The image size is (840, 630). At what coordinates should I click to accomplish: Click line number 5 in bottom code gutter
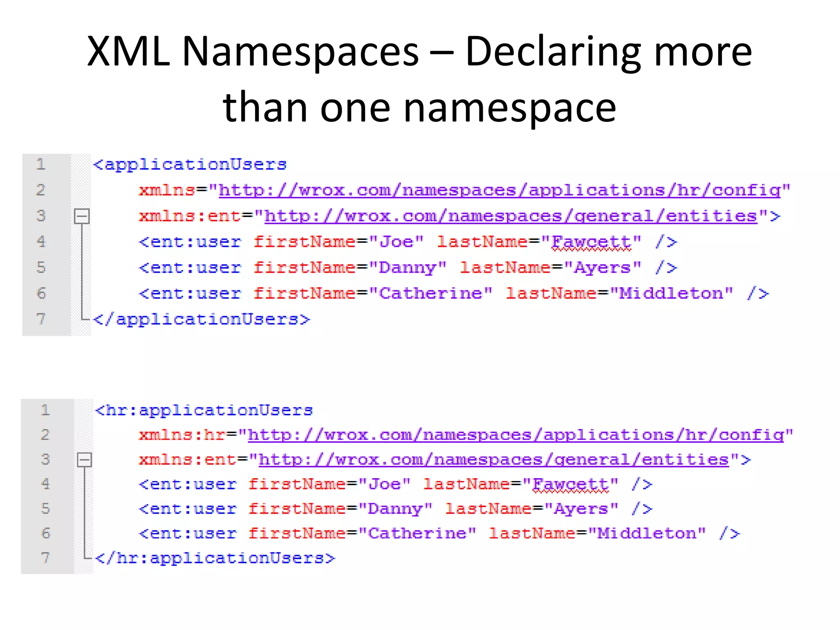pyautogui.click(x=45, y=509)
